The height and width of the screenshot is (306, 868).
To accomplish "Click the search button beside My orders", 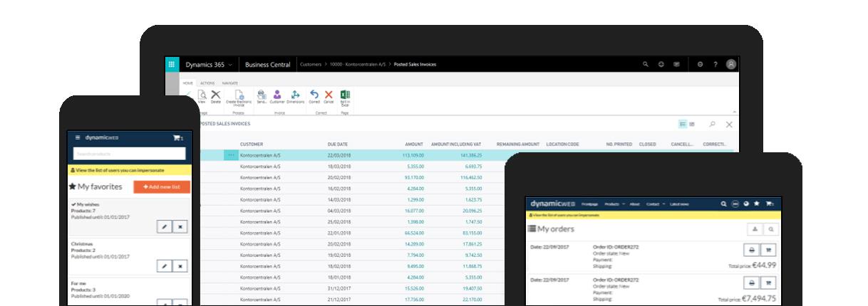I will (x=770, y=229).
